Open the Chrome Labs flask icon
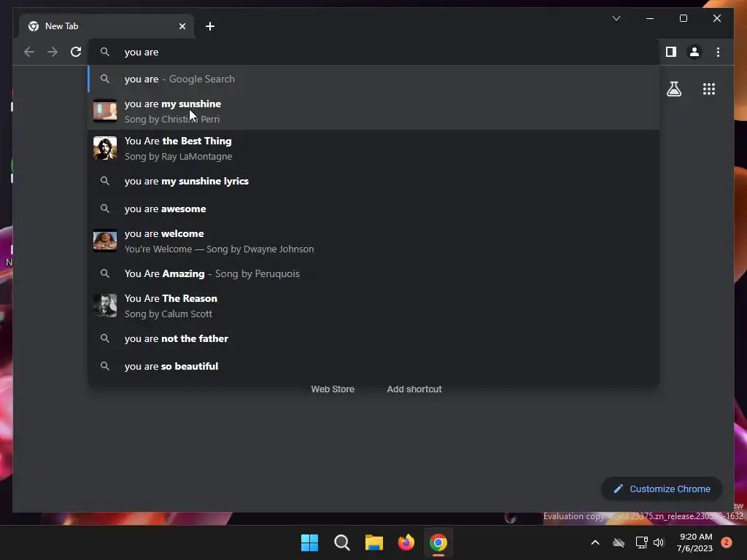Image resolution: width=747 pixels, height=560 pixels. click(x=674, y=89)
